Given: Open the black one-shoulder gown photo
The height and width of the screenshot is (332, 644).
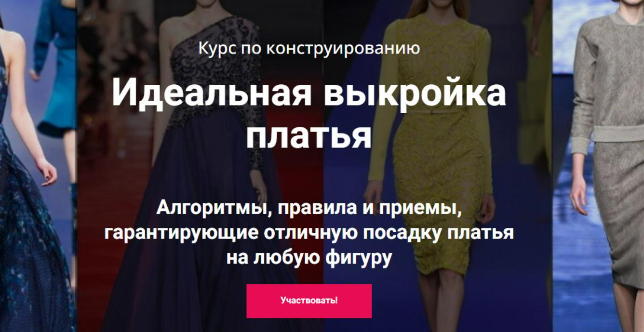Looking at the screenshot, I should [x=200, y=166].
